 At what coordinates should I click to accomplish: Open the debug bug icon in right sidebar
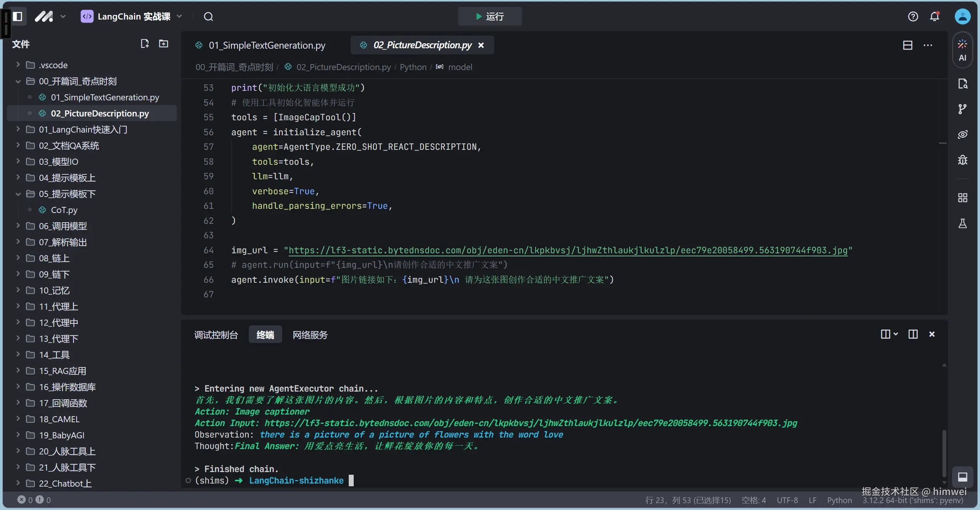pos(962,160)
